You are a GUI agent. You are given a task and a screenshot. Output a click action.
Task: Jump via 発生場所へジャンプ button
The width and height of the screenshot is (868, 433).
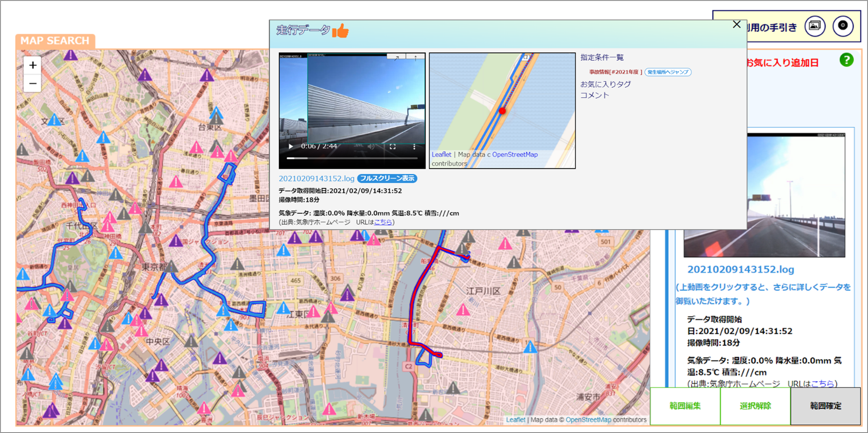point(668,72)
